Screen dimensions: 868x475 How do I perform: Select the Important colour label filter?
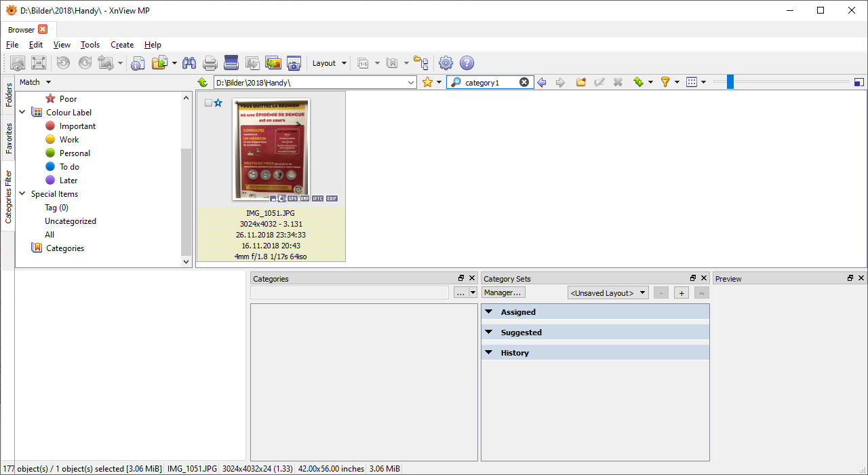[77, 126]
